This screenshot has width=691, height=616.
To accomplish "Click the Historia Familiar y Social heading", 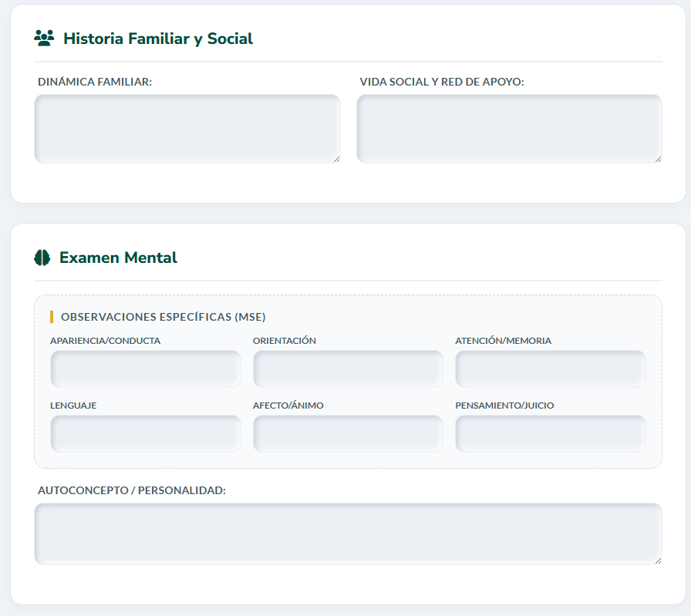I will (x=158, y=39).
